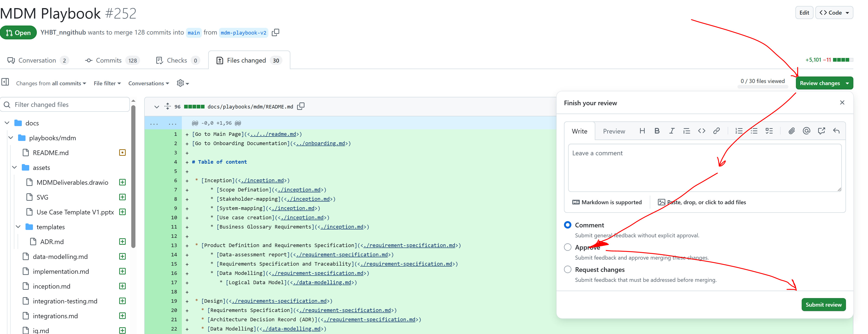The width and height of the screenshot is (868, 334).
Task: Collapse the docs folder
Action: pos(7,123)
